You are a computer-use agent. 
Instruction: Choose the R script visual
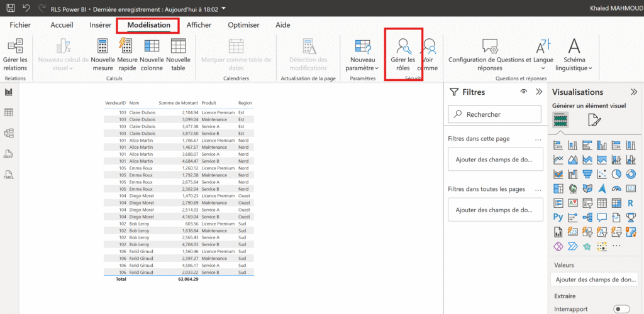tap(631, 203)
